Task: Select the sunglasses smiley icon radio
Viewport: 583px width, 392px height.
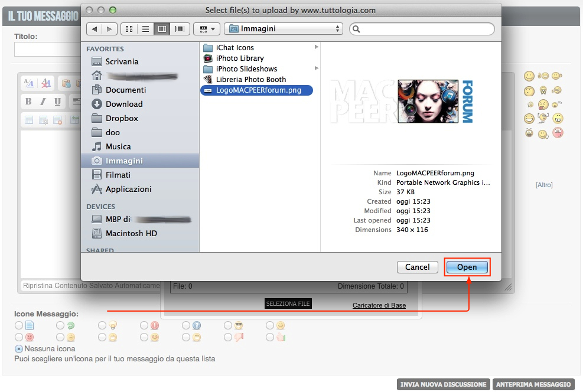Action: tap(228, 325)
